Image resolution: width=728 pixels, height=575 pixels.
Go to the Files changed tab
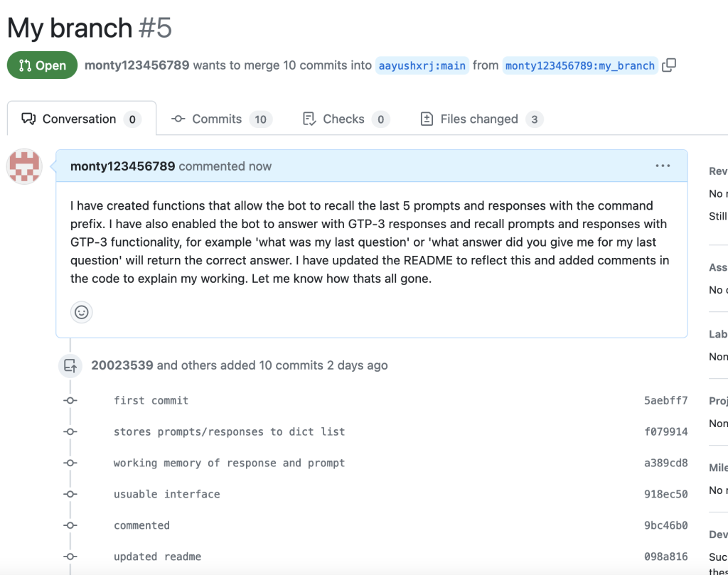pyautogui.click(x=481, y=119)
